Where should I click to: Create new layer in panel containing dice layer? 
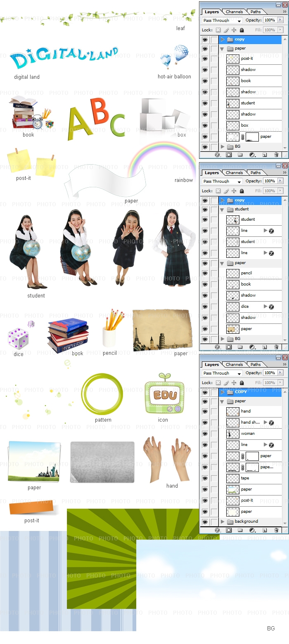coord(265,347)
